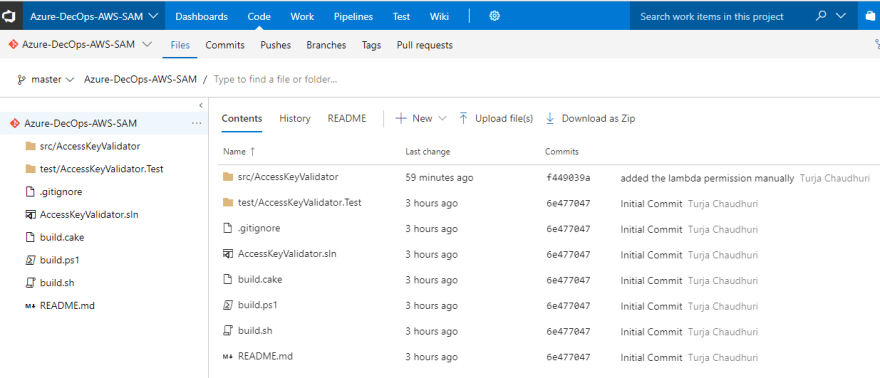Switch to the Branches tab

(x=326, y=45)
